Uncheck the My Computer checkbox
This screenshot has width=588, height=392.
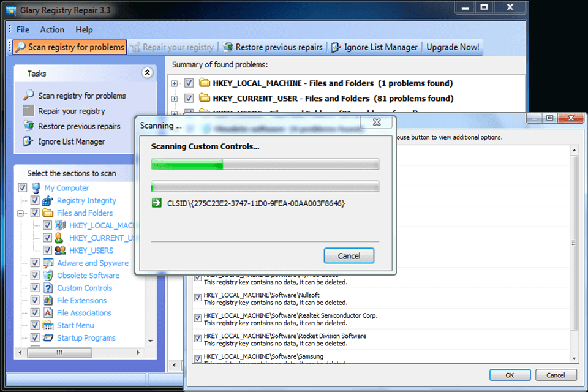[23, 187]
